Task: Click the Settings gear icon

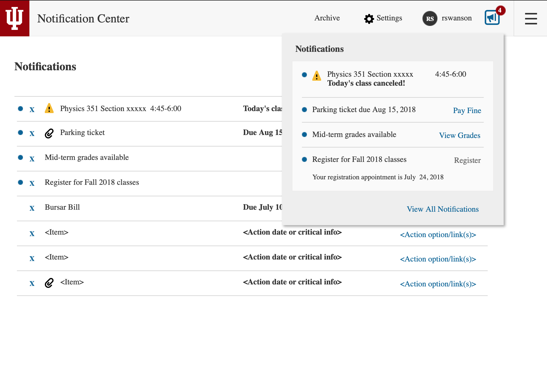Action: coord(369,19)
